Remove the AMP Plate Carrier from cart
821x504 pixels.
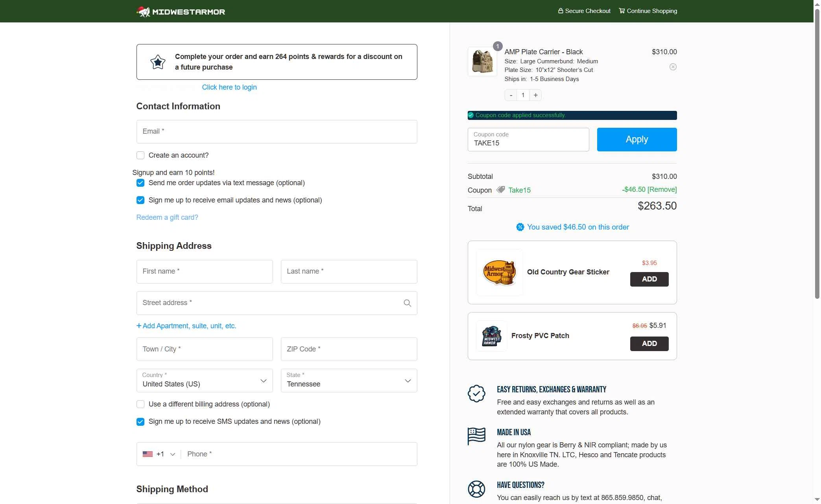(x=673, y=66)
